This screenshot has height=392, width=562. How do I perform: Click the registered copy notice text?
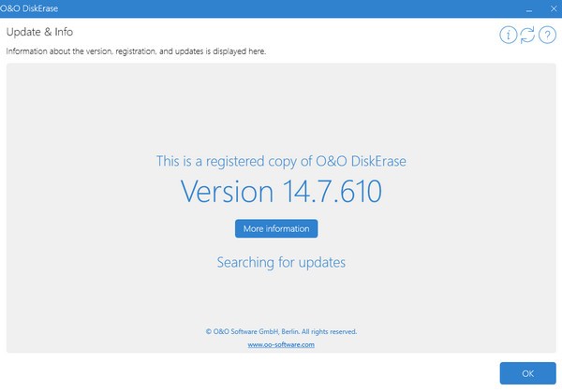coord(281,162)
